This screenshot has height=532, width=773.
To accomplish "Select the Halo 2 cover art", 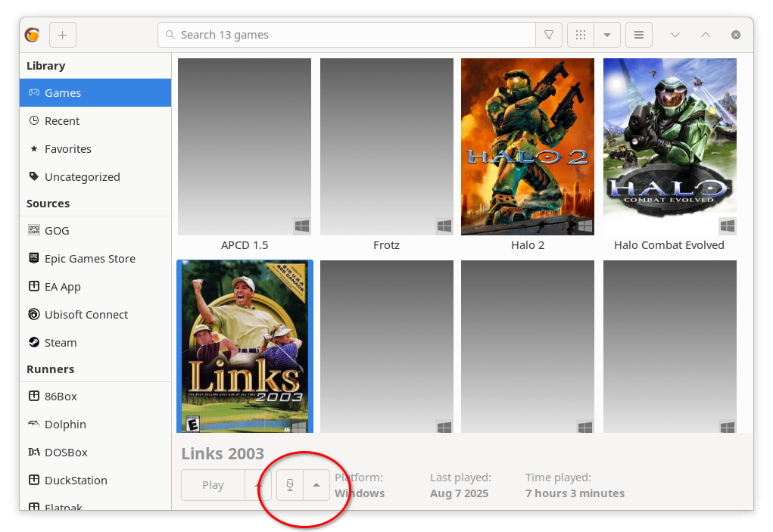I will [528, 147].
